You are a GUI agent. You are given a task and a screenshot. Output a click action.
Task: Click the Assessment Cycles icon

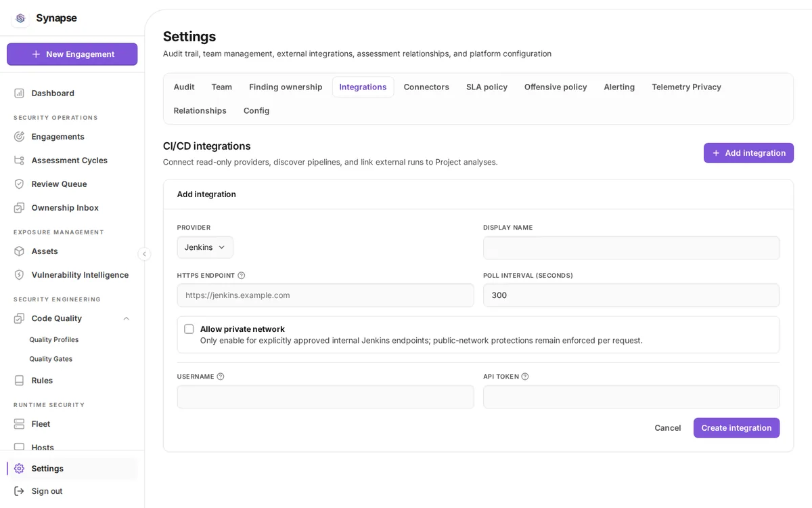[x=19, y=160]
